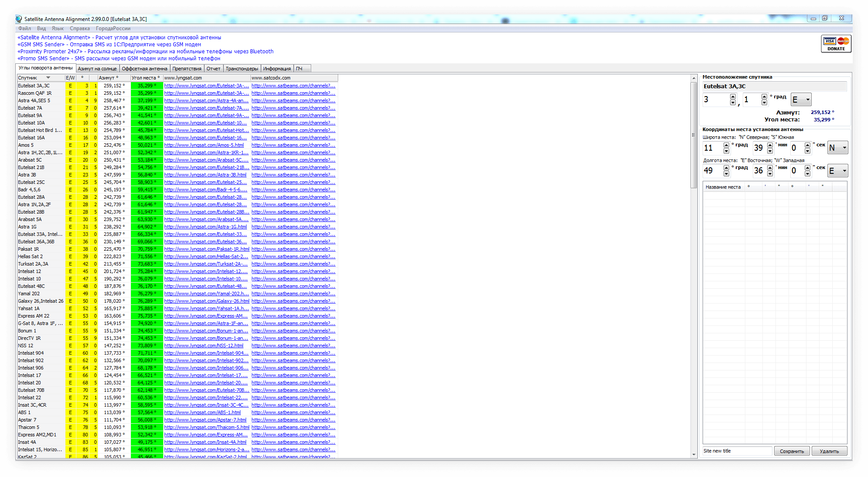
Task: Open the lyngsat ABS-1.html link
Action: coord(202,412)
